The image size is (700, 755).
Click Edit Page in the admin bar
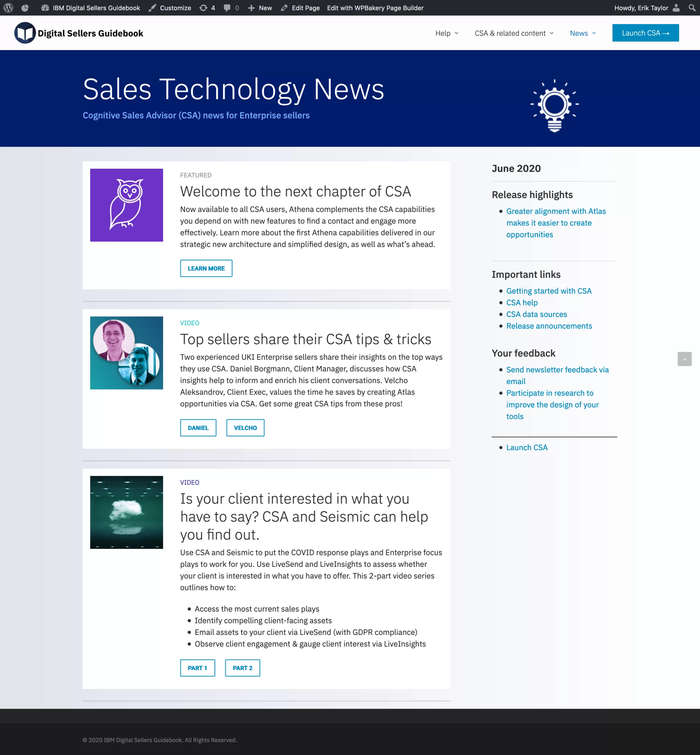[300, 8]
